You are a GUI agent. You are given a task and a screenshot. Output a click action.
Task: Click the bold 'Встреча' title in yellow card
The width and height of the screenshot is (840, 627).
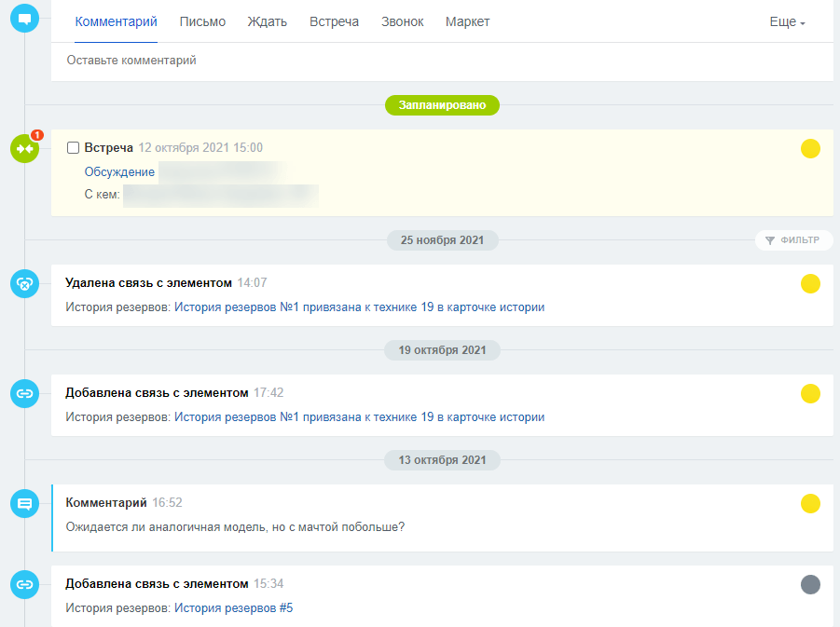[x=108, y=148]
